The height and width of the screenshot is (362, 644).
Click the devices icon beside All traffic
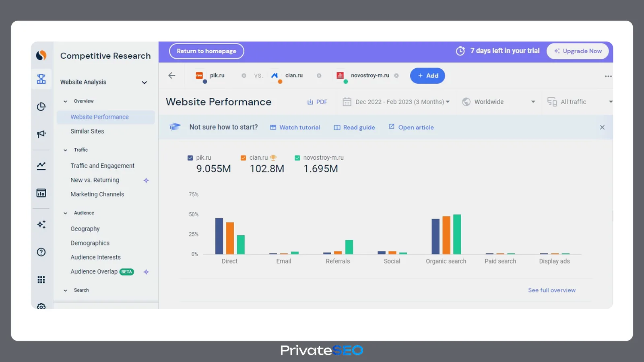tap(552, 102)
